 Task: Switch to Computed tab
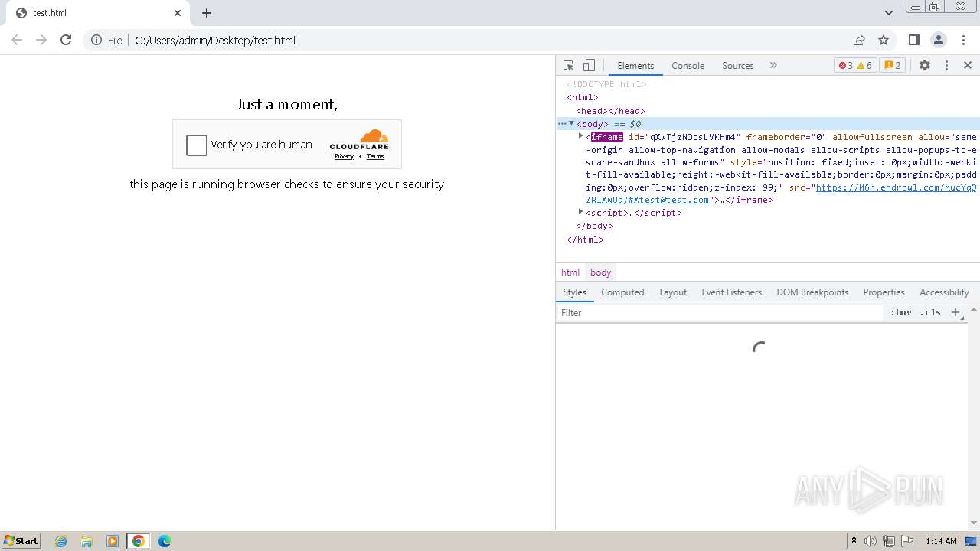point(622,292)
